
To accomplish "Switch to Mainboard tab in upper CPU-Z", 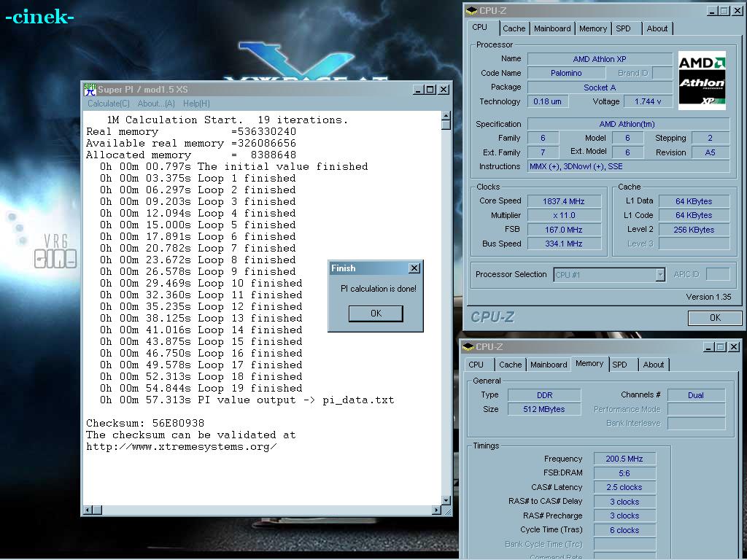I will click(552, 28).
